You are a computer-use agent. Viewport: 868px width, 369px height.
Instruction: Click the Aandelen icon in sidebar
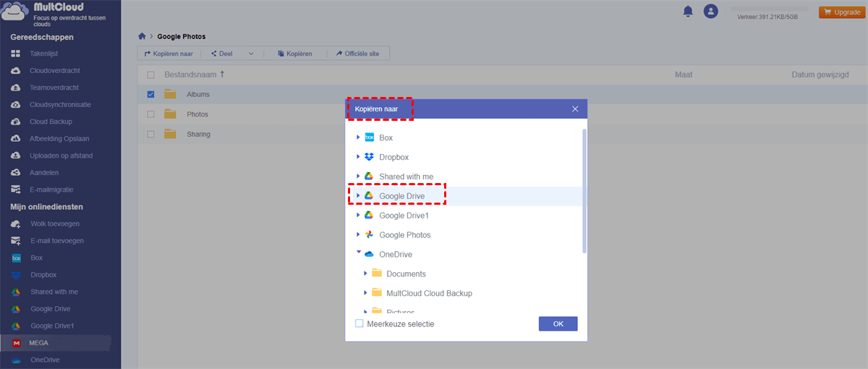point(15,173)
